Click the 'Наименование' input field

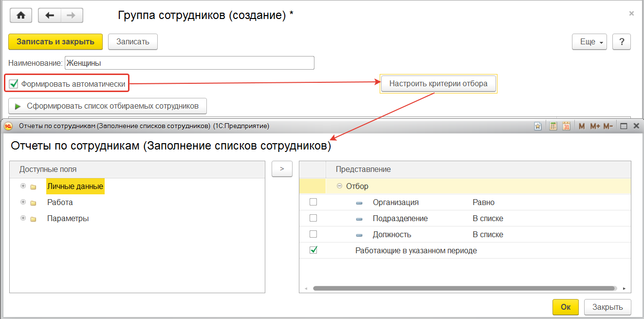[x=189, y=63]
